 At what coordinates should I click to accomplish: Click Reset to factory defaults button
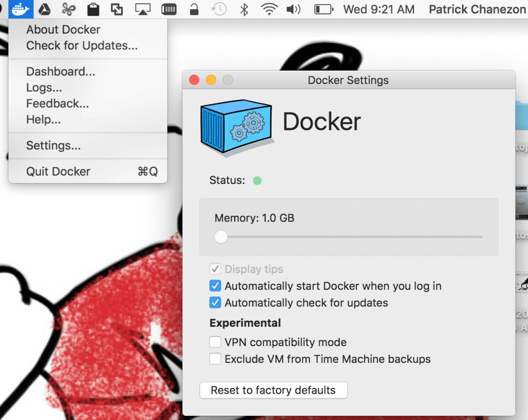point(273,390)
